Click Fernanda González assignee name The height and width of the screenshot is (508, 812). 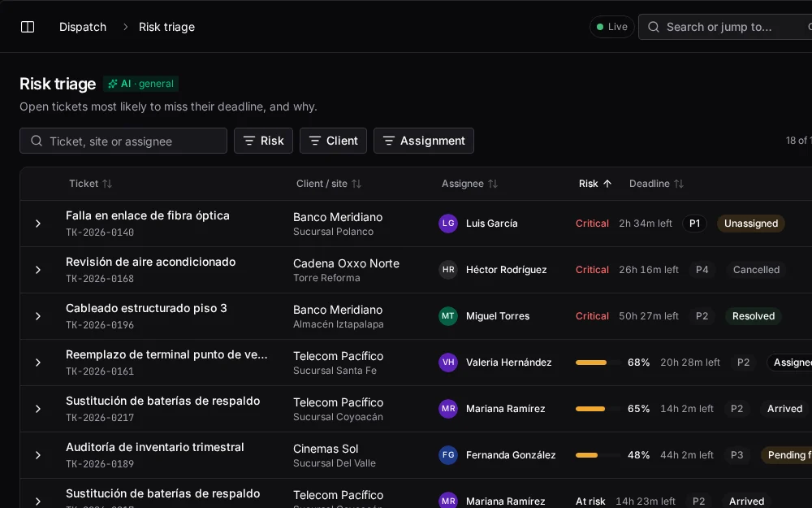tap(511, 455)
